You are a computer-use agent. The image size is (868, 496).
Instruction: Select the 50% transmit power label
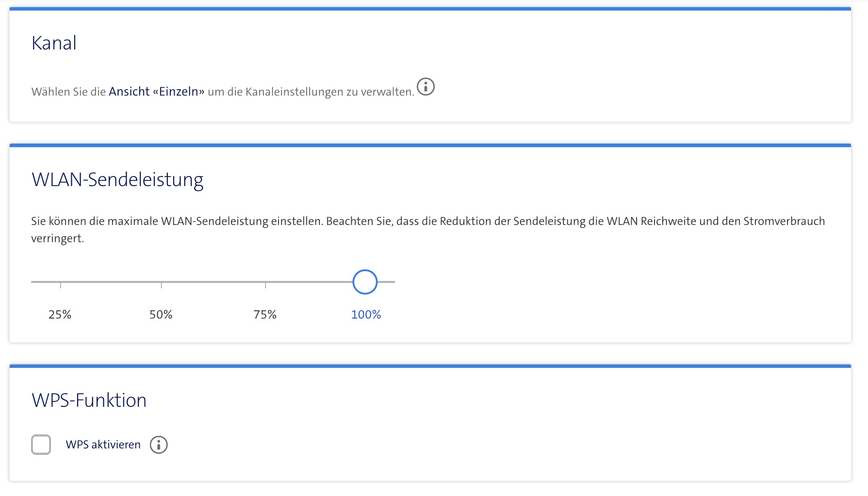(x=161, y=315)
